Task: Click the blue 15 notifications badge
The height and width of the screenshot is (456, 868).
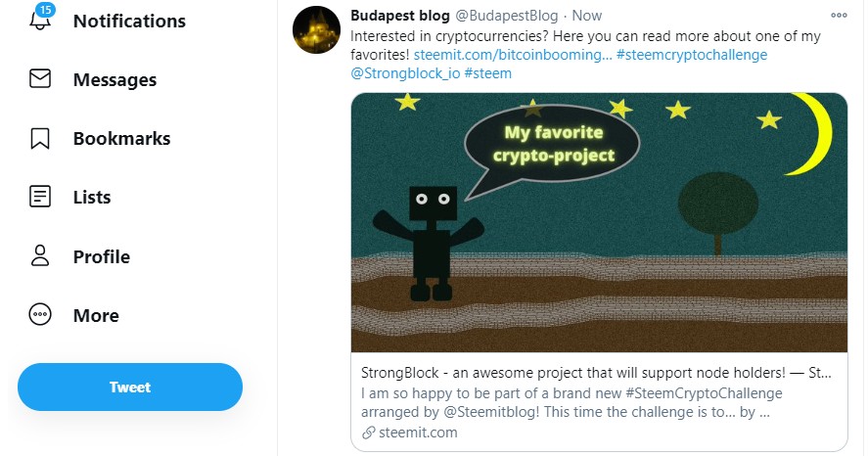Action: 44,10
